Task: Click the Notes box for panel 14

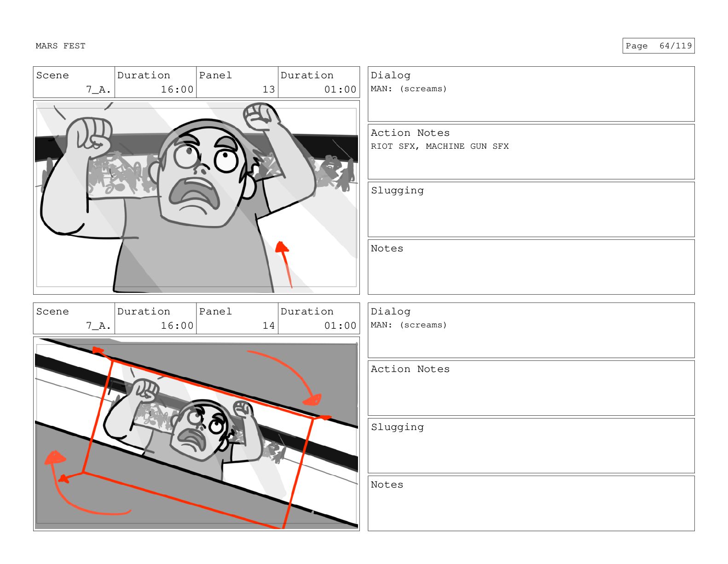Action: coord(531,503)
